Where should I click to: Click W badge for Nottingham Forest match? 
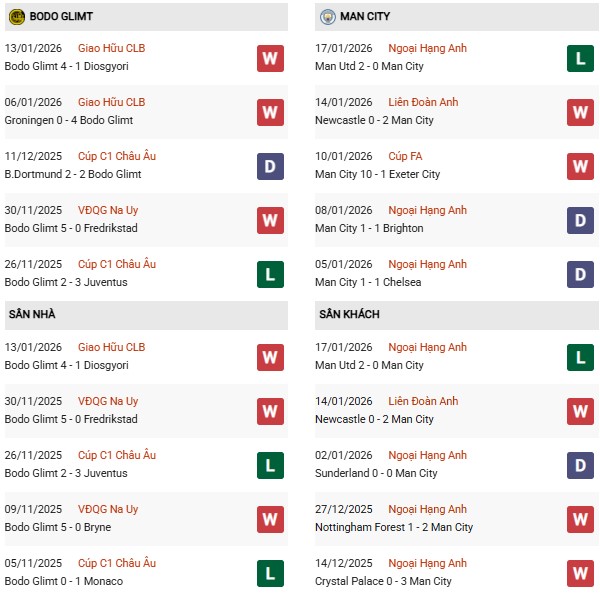click(x=580, y=519)
